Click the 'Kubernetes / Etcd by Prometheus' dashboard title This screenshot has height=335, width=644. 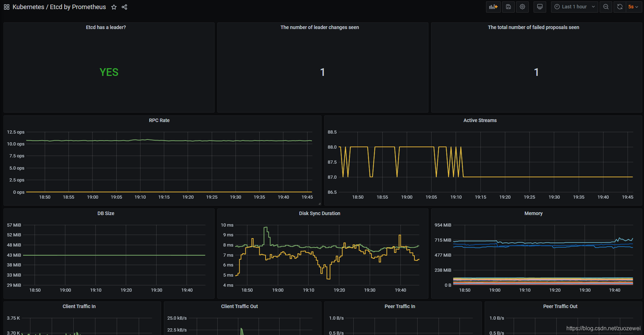pyautogui.click(x=59, y=7)
